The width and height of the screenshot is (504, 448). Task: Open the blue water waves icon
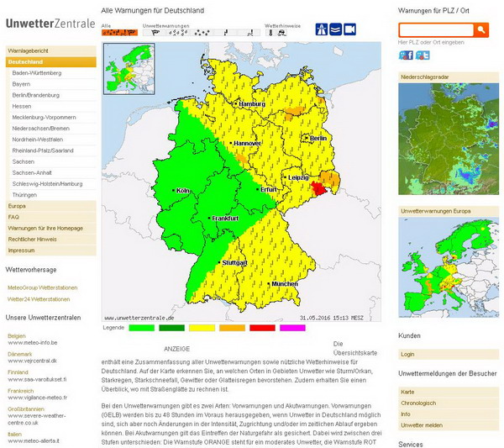click(335, 30)
